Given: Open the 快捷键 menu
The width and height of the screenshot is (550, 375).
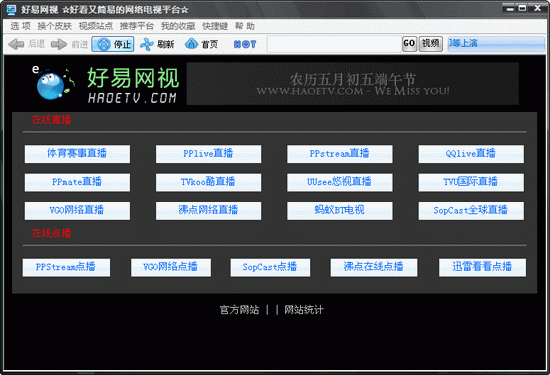Looking at the screenshot, I should [215, 26].
